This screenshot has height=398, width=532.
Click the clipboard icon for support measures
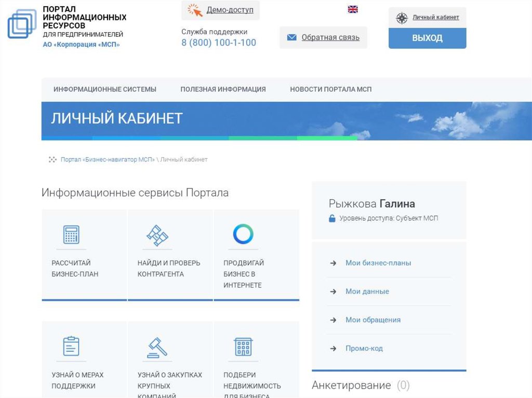tap(71, 346)
